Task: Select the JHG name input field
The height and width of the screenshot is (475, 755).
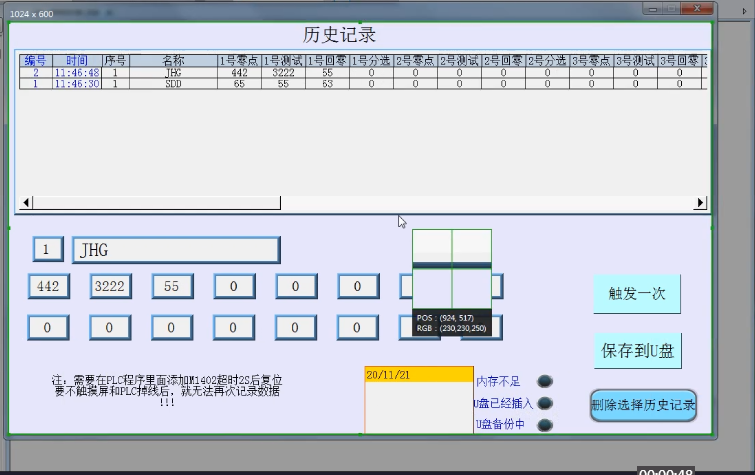Action: click(175, 250)
